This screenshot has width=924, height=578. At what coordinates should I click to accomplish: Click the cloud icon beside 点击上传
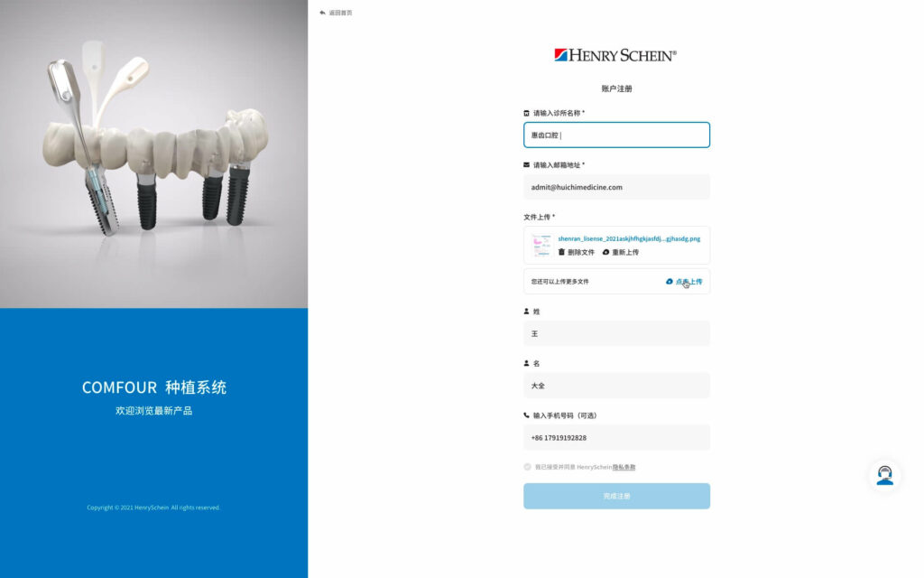[x=670, y=282]
